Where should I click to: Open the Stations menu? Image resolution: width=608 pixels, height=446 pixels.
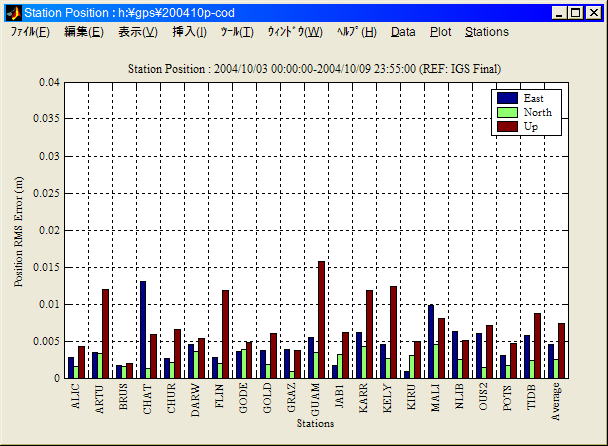486,32
